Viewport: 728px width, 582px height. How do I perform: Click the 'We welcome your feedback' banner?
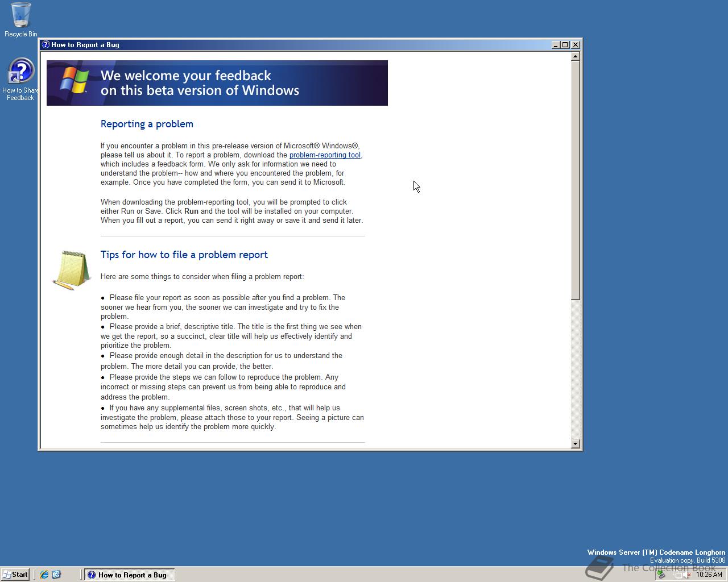[217, 83]
